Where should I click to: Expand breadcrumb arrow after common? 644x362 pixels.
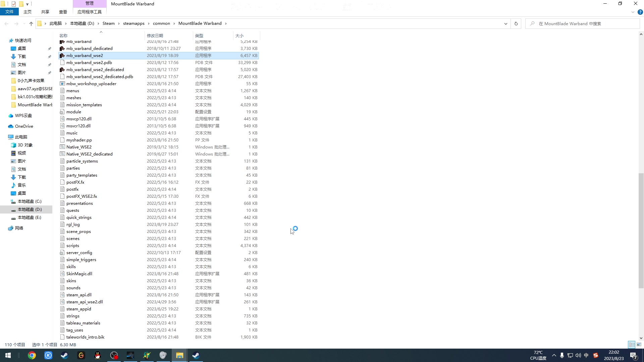(x=174, y=23)
